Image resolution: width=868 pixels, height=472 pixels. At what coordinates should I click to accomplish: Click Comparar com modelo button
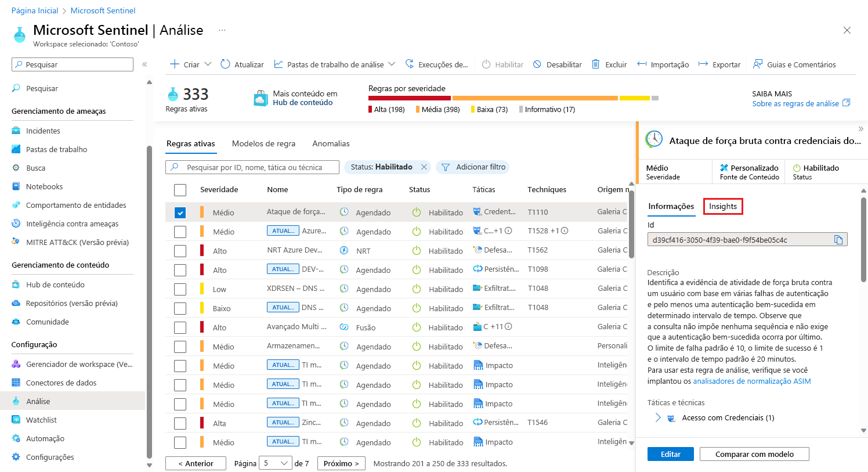(754, 454)
